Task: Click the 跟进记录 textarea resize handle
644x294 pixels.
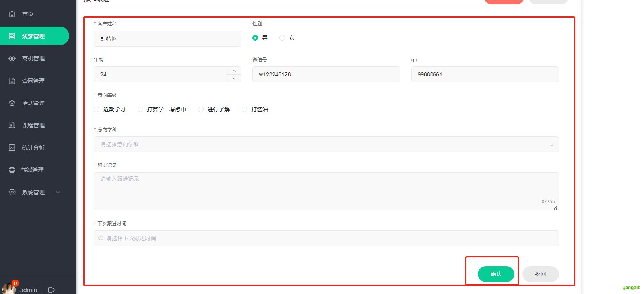Action: pos(556,208)
